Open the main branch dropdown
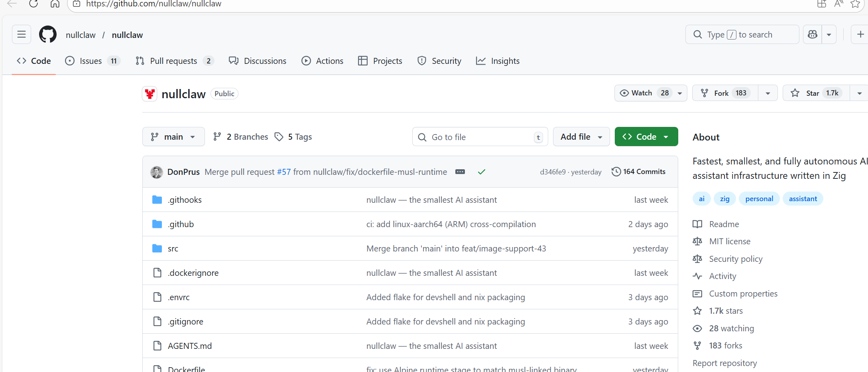The height and width of the screenshot is (372, 868). [173, 137]
